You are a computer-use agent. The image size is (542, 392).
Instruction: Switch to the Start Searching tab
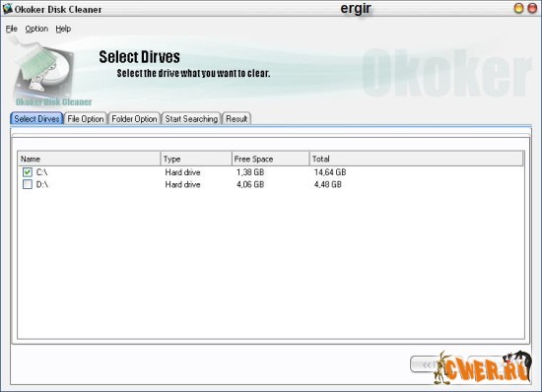tap(191, 119)
